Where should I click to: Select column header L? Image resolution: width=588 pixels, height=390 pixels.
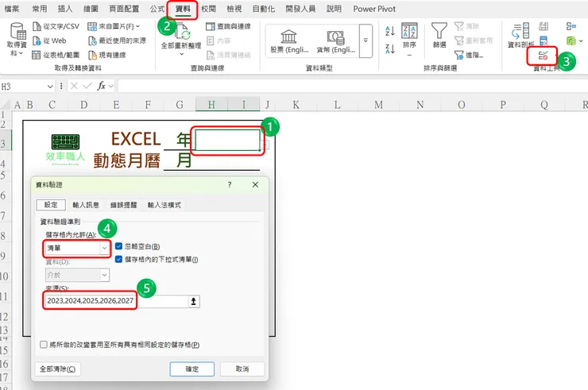coord(337,105)
